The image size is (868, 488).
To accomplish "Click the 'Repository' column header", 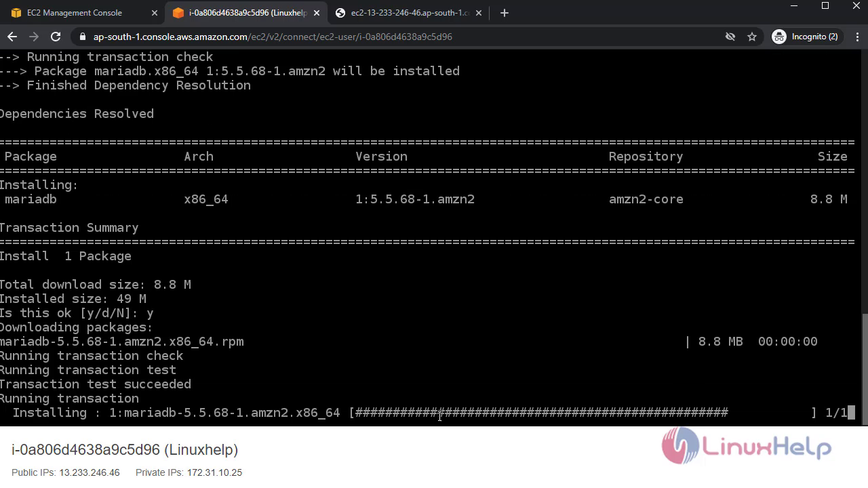I will [x=646, y=157].
